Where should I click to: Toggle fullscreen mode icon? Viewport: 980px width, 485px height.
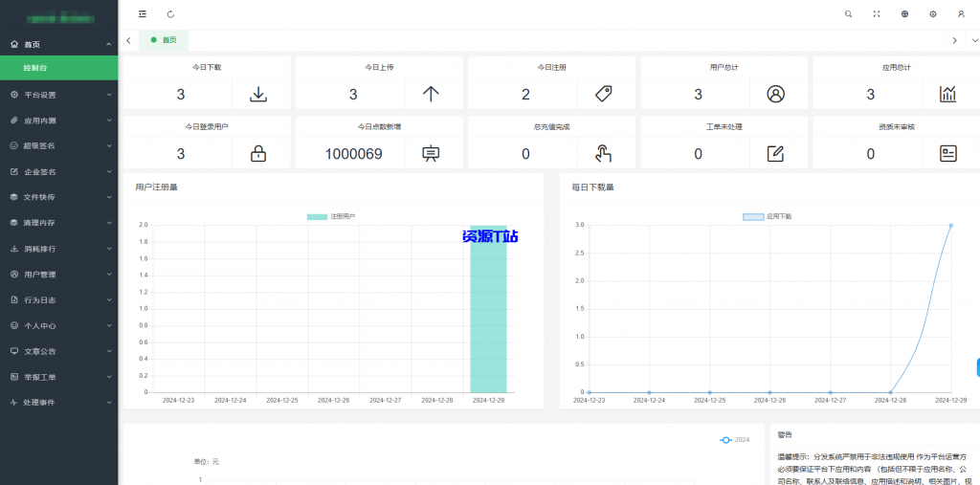pos(876,14)
